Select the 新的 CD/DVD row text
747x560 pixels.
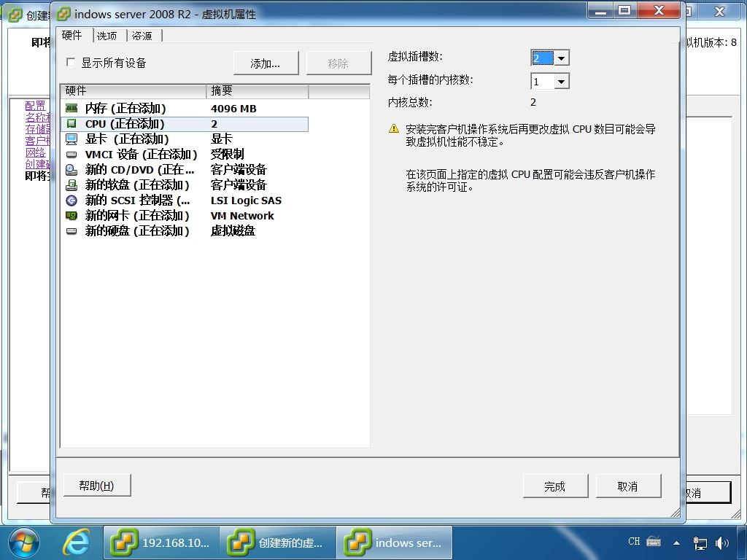139,169
